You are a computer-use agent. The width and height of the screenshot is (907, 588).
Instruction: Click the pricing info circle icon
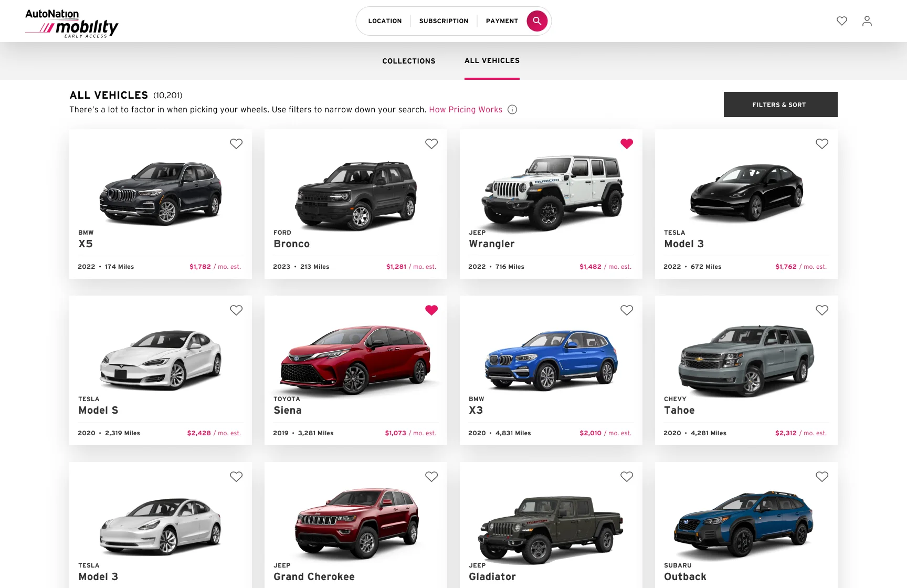pos(512,110)
